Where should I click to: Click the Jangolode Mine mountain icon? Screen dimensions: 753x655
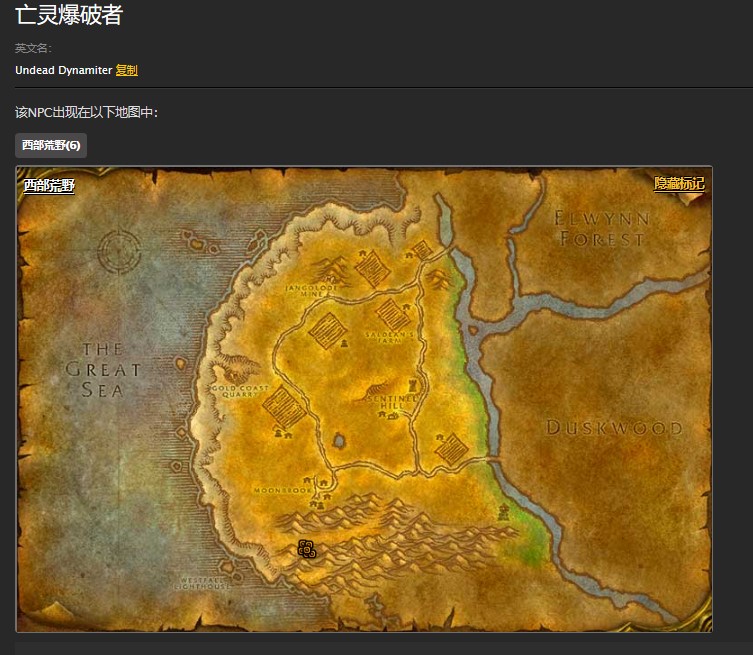333,268
